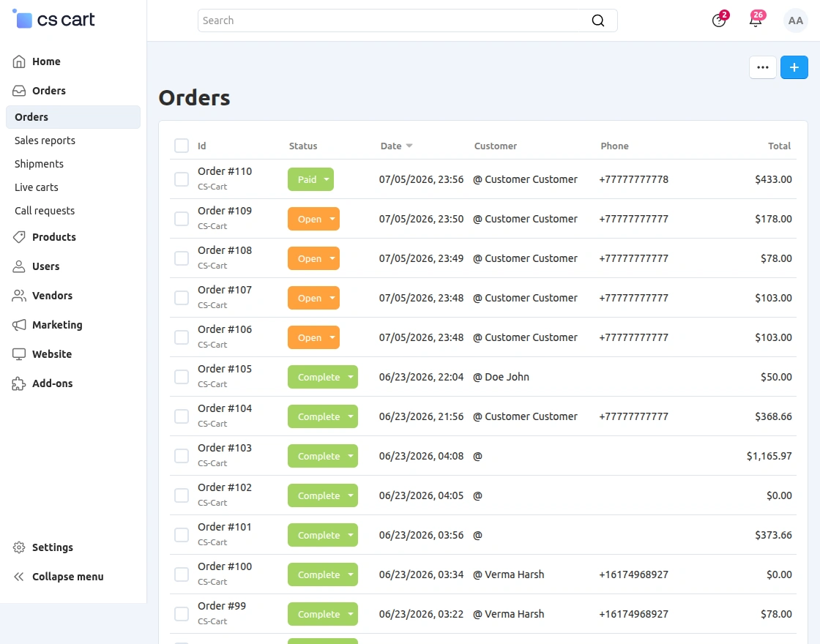This screenshot has height=644, width=820.
Task: Open the Complete status dropdown for Order #105
Action: [323, 377]
